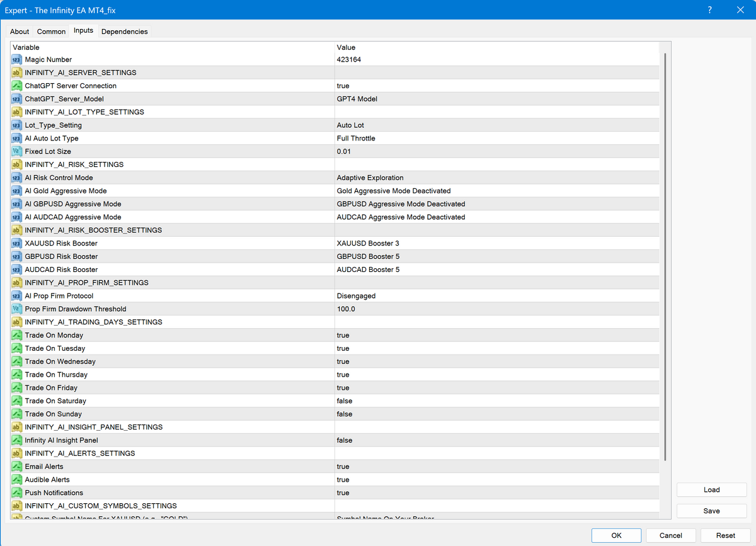Click the Help question mark in title bar
The height and width of the screenshot is (546, 756).
[x=710, y=10]
